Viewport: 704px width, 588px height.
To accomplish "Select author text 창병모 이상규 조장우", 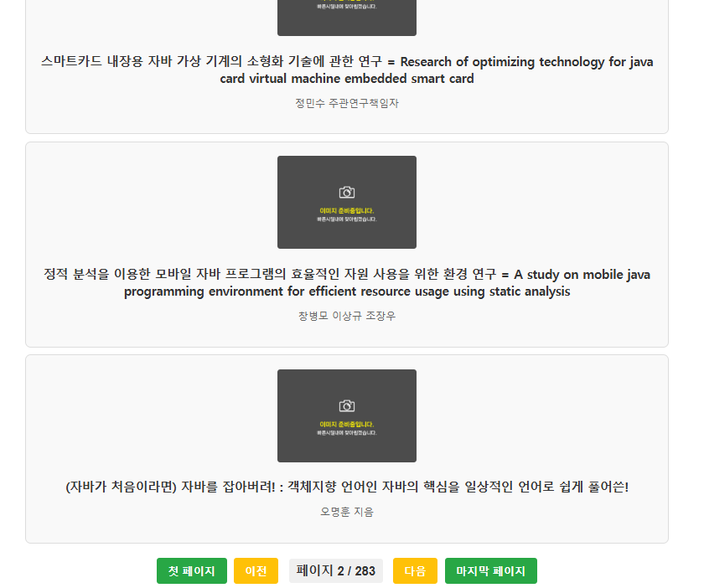I will [347, 316].
